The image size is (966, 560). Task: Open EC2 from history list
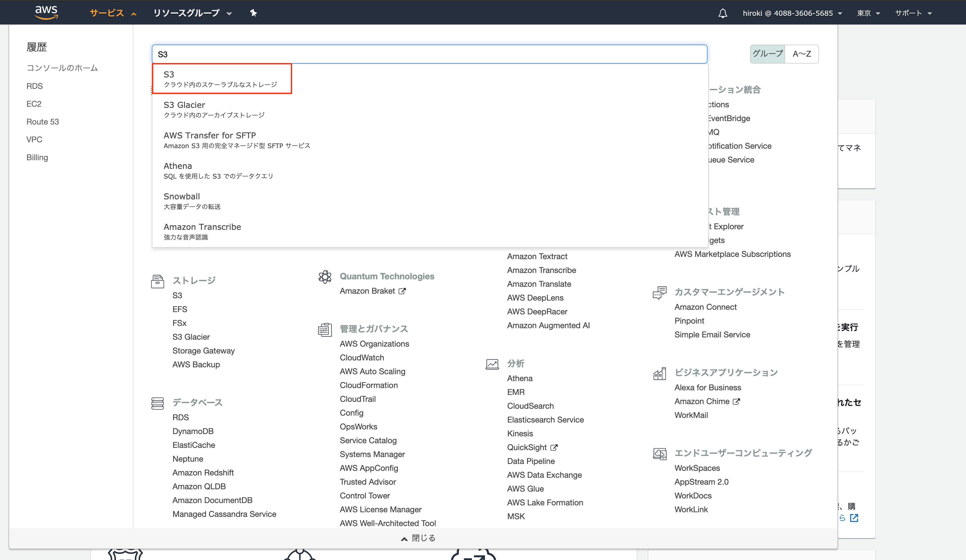tap(34, 104)
